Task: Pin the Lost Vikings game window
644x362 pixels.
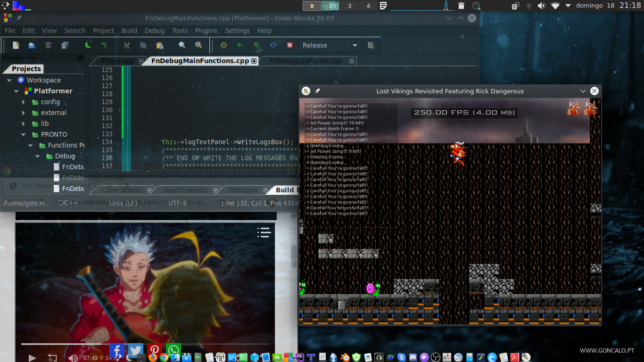Action: pyautogui.click(x=317, y=91)
